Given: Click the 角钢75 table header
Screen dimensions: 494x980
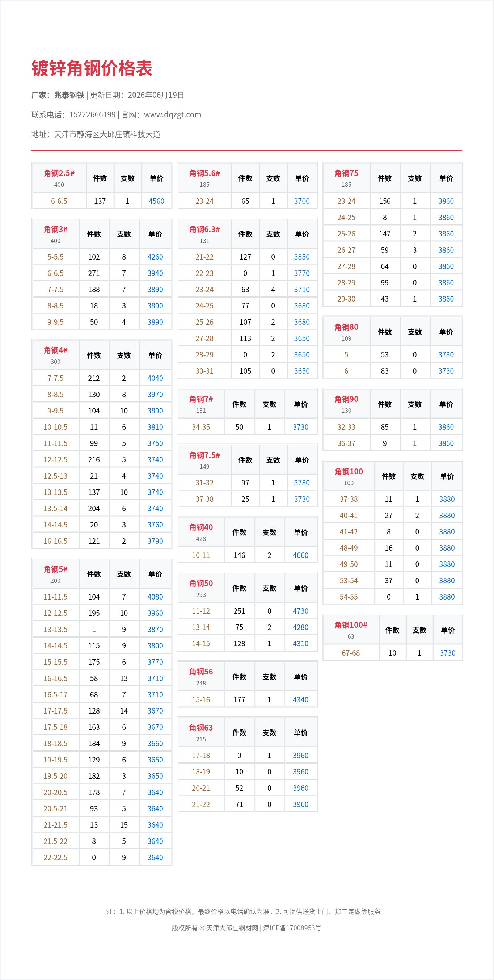Looking at the screenshot, I should click(346, 178).
